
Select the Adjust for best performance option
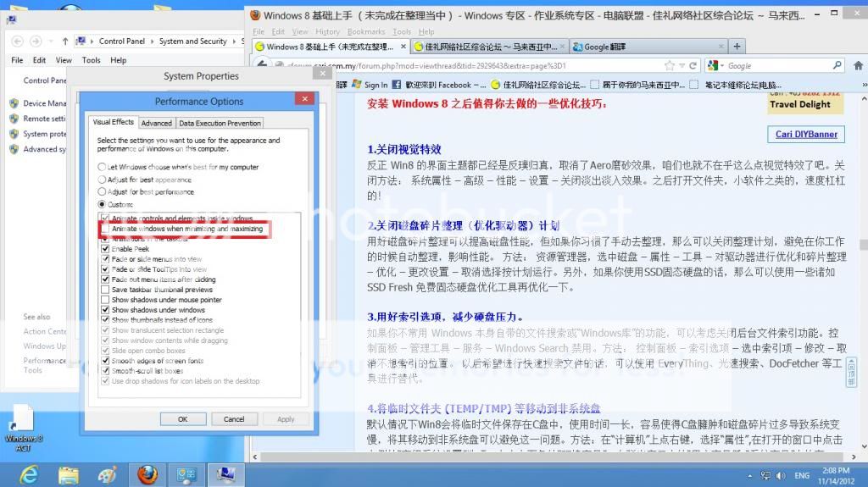point(103,192)
